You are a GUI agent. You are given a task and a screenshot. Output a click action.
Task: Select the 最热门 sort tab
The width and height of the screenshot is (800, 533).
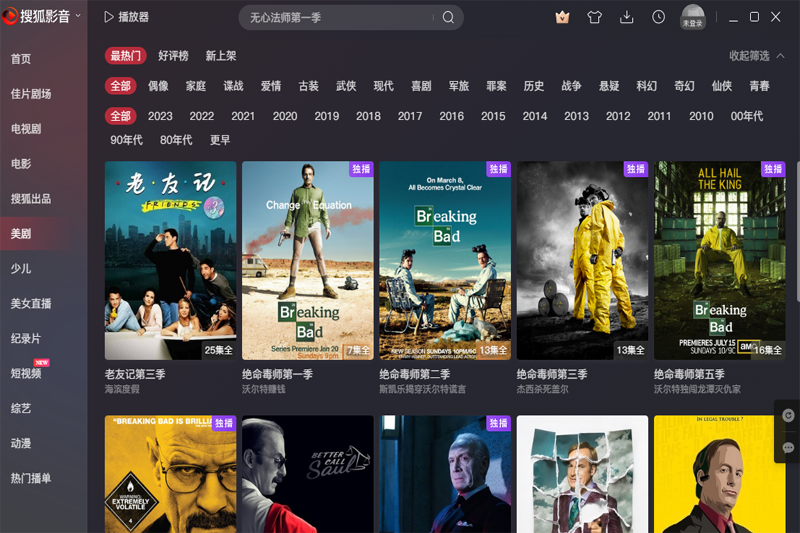coord(126,56)
